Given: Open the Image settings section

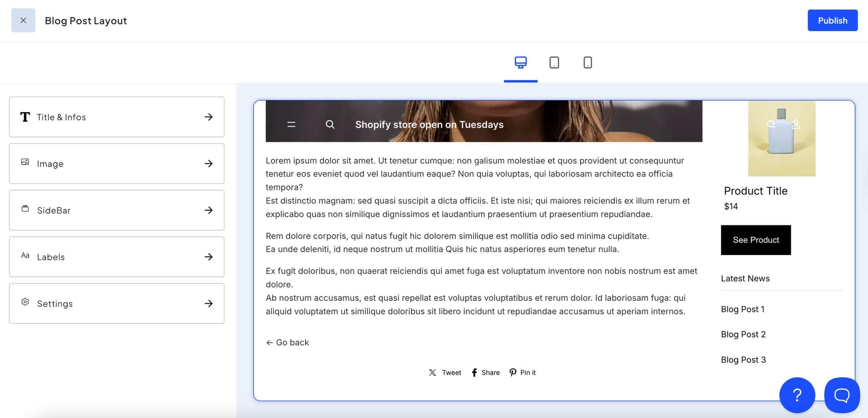Looking at the screenshot, I should pyautogui.click(x=116, y=163).
